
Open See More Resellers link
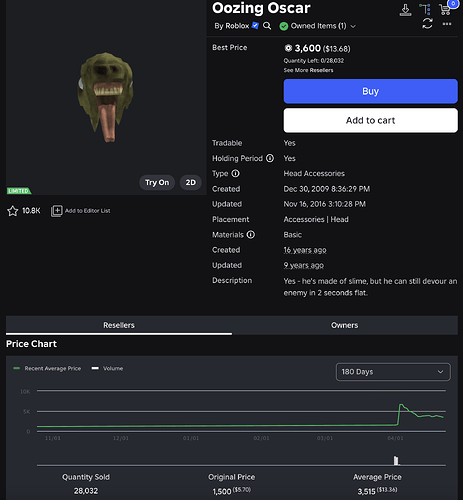click(x=308, y=70)
